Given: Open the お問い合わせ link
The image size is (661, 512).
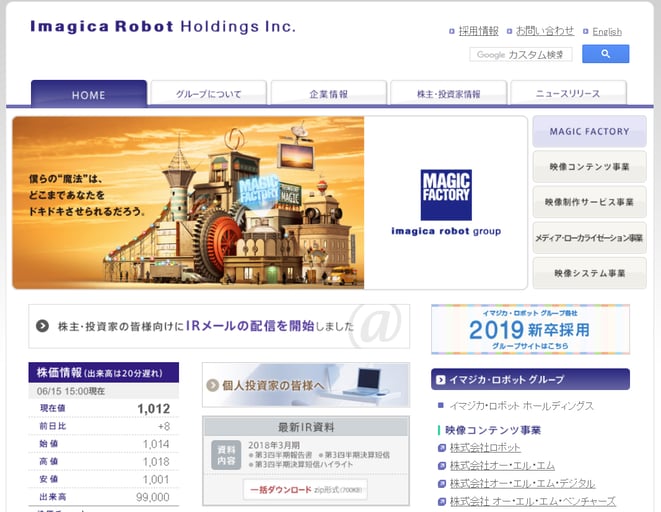Looking at the screenshot, I should pyautogui.click(x=545, y=31).
